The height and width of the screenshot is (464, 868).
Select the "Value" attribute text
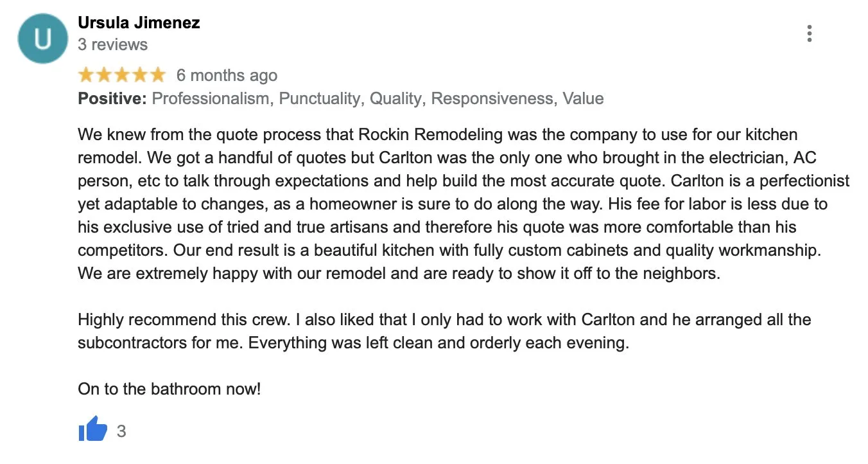coord(583,98)
